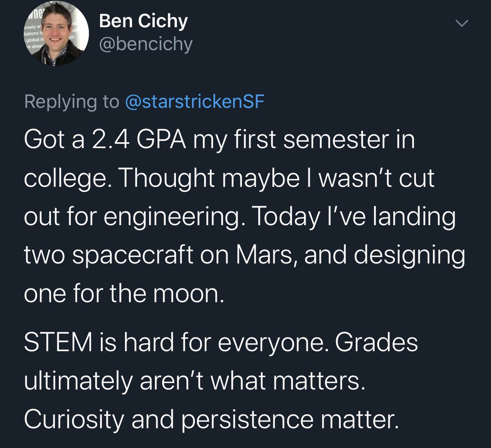
Task: Click the word 'Today' in the tweet
Action: coord(285,217)
